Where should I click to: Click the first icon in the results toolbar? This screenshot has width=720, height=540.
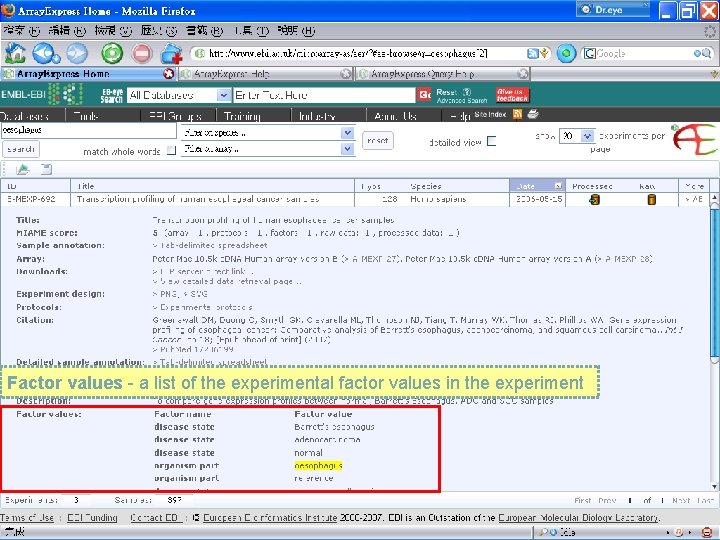point(22,169)
